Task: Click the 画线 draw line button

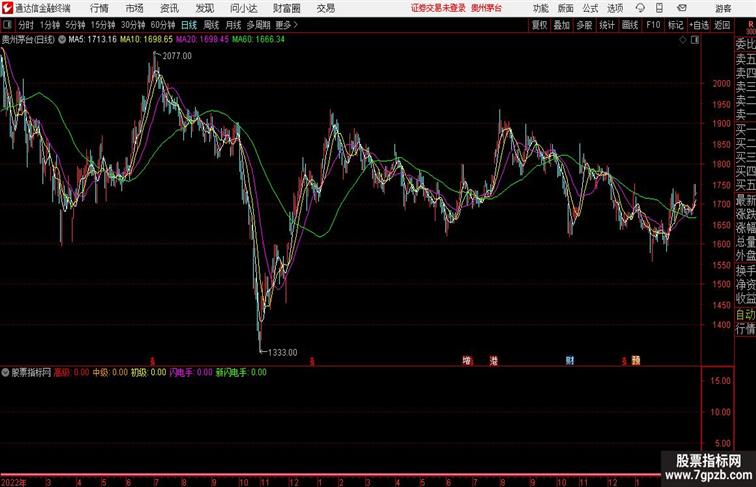Action: [630, 25]
